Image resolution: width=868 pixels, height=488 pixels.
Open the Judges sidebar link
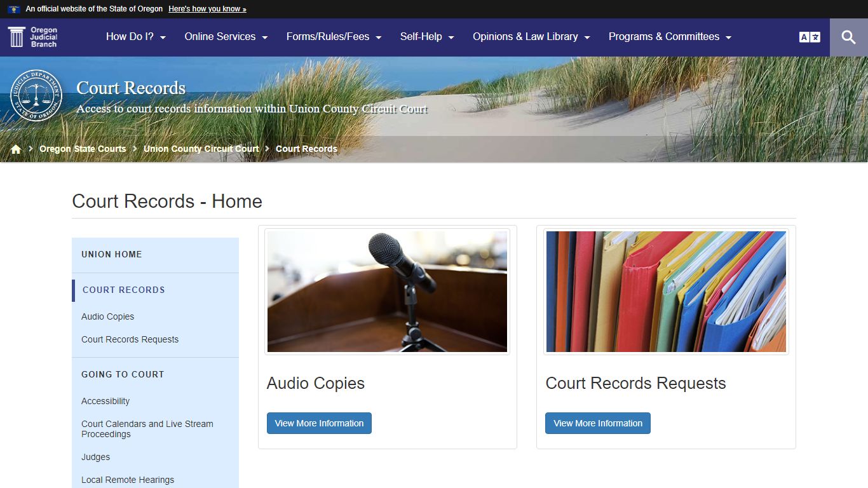point(95,457)
